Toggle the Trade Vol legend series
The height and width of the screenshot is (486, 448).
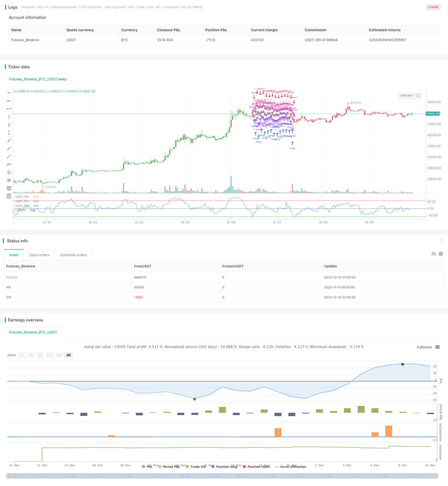pos(196,467)
